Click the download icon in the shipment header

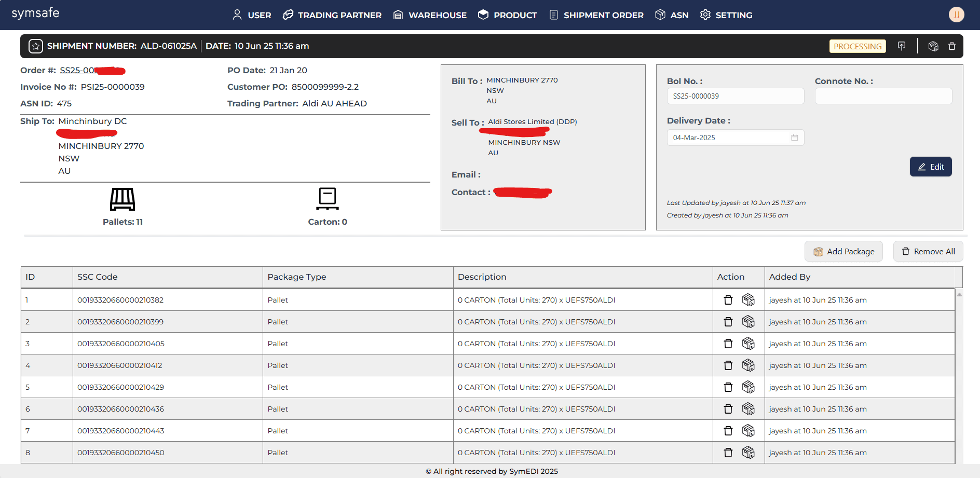pyautogui.click(x=902, y=46)
